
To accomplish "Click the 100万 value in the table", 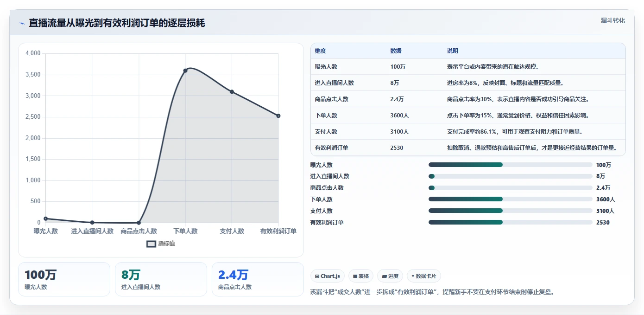I will tap(398, 67).
